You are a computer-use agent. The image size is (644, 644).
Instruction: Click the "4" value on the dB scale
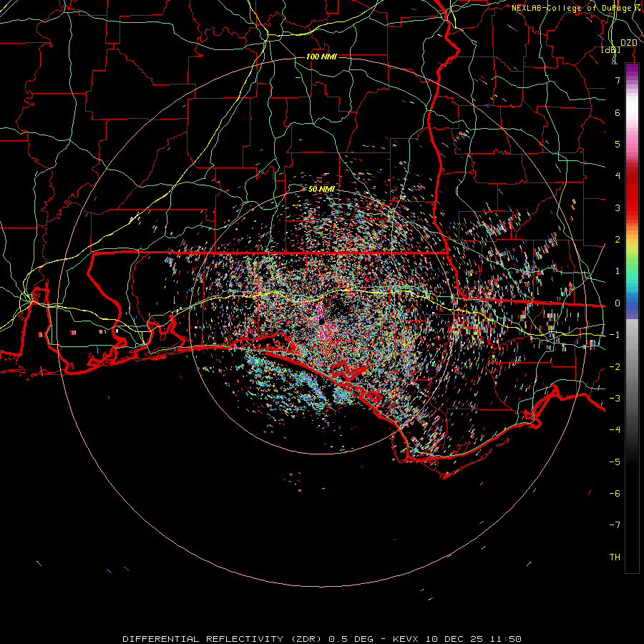click(x=618, y=176)
